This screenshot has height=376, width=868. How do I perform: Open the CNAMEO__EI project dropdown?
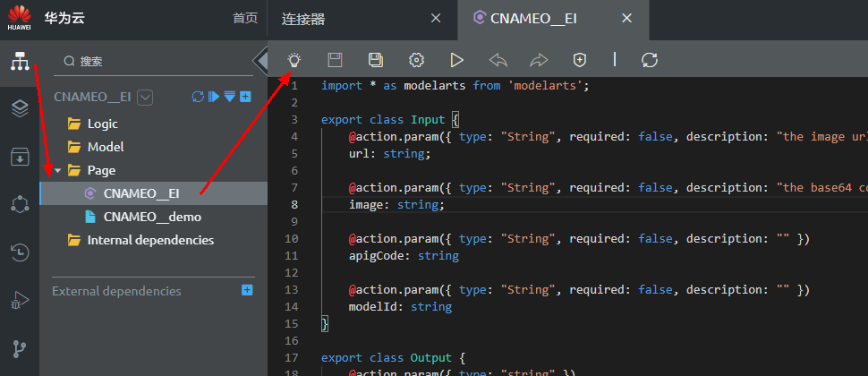click(x=145, y=98)
